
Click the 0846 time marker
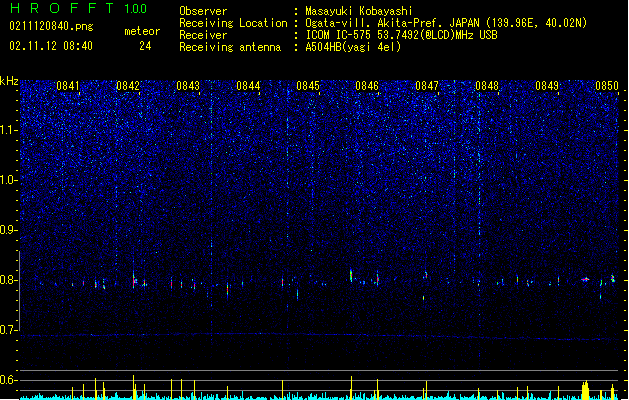point(367,86)
